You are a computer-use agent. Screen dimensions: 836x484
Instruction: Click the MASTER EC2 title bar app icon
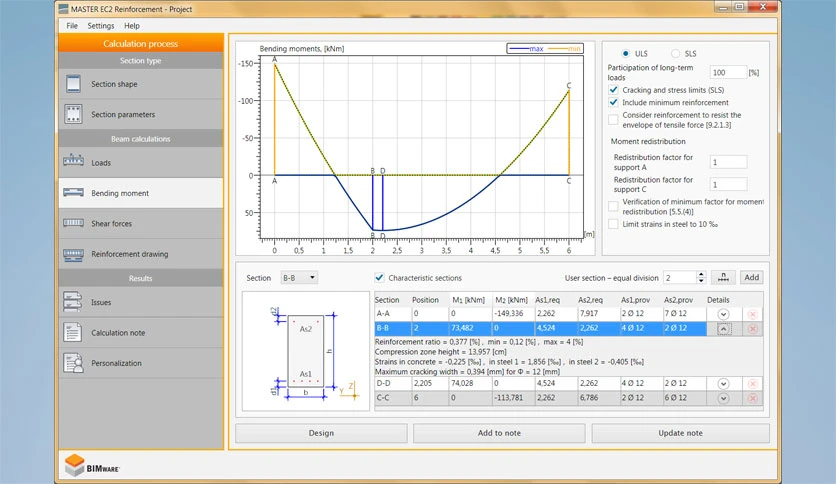63,9
